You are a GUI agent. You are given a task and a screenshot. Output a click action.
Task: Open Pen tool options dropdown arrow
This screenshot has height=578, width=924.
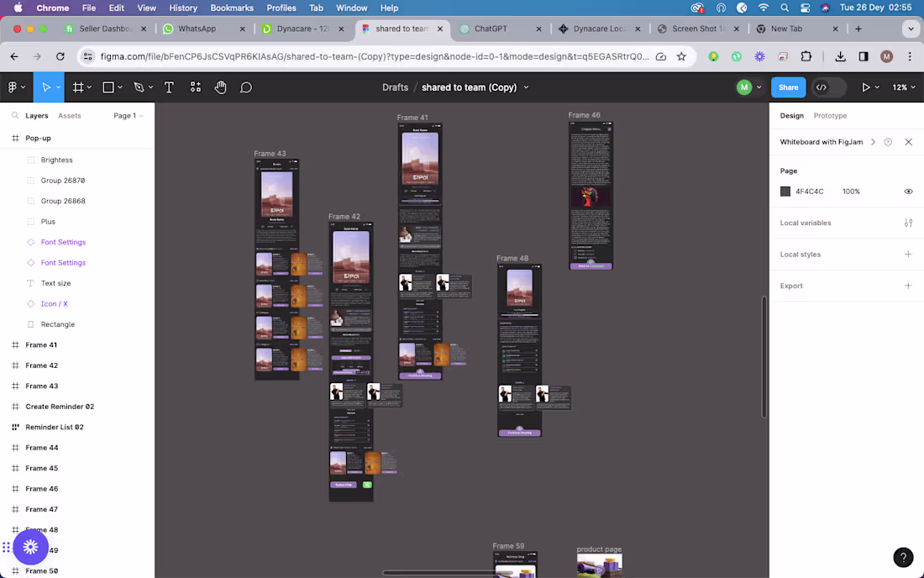(151, 87)
